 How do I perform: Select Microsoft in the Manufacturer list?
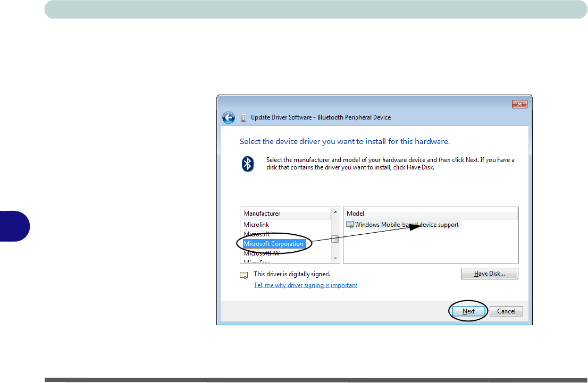click(256, 234)
